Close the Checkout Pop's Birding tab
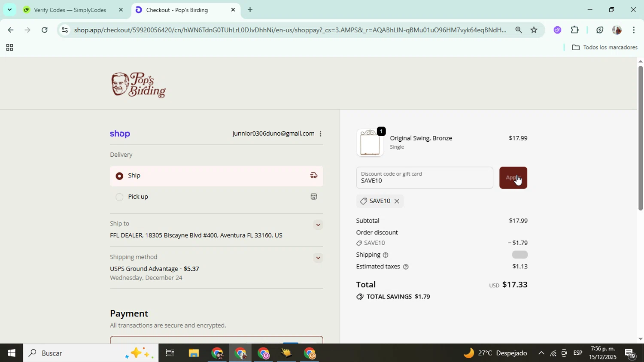The width and height of the screenshot is (644, 362). [x=233, y=9]
